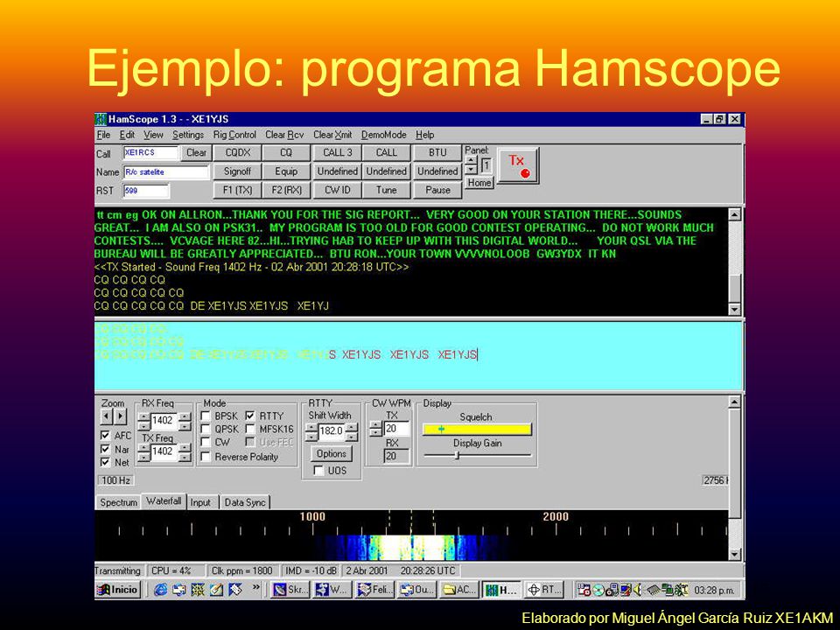840x630 pixels.
Task: Toggle the Net checkbox
Action: pyautogui.click(x=105, y=462)
